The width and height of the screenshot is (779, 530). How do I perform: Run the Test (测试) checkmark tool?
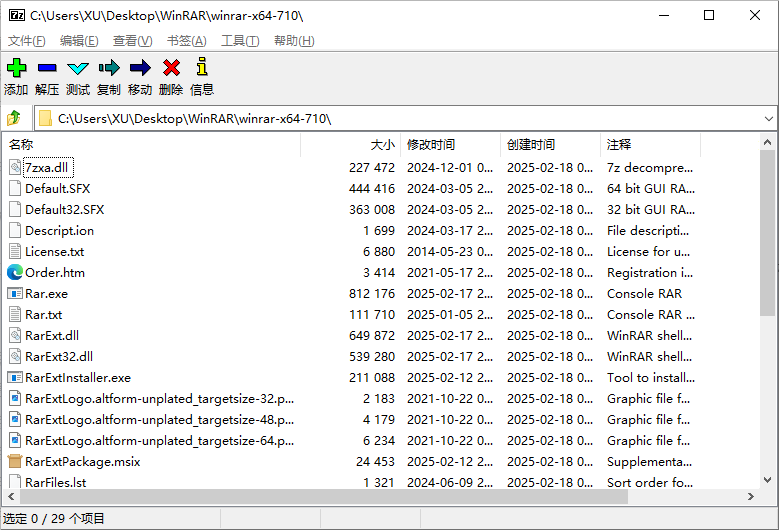tap(78, 69)
